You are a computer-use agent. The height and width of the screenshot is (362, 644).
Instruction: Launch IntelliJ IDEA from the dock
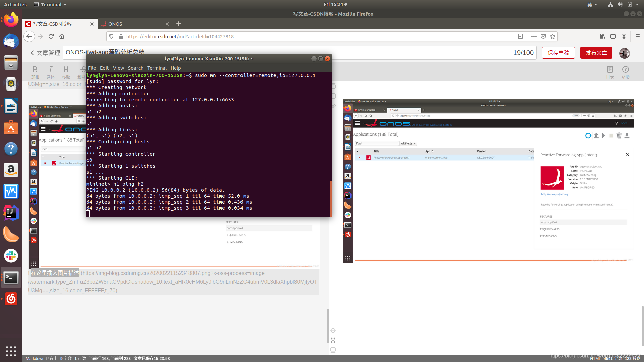point(11,213)
